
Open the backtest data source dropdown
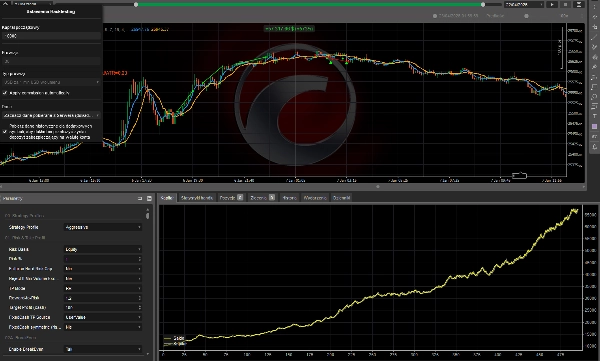(x=51, y=115)
